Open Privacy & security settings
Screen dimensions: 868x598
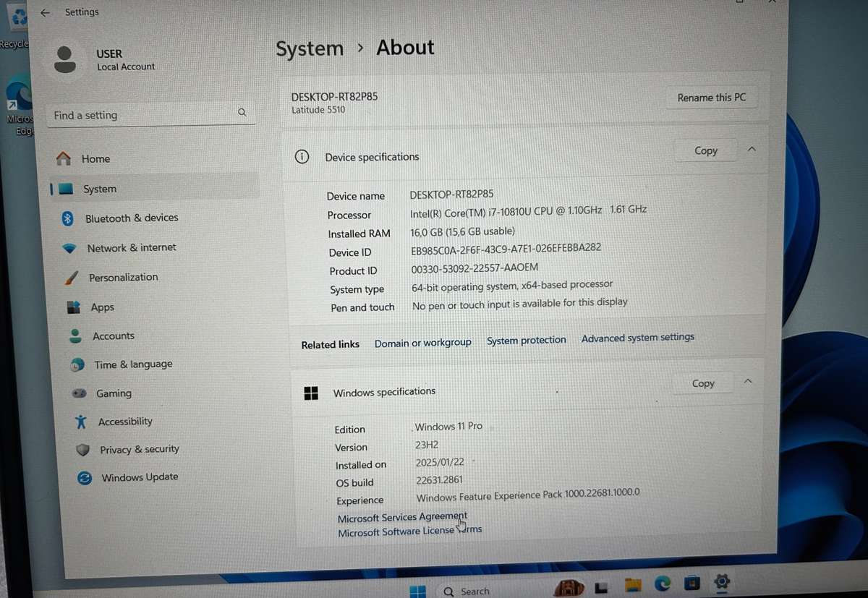139,449
